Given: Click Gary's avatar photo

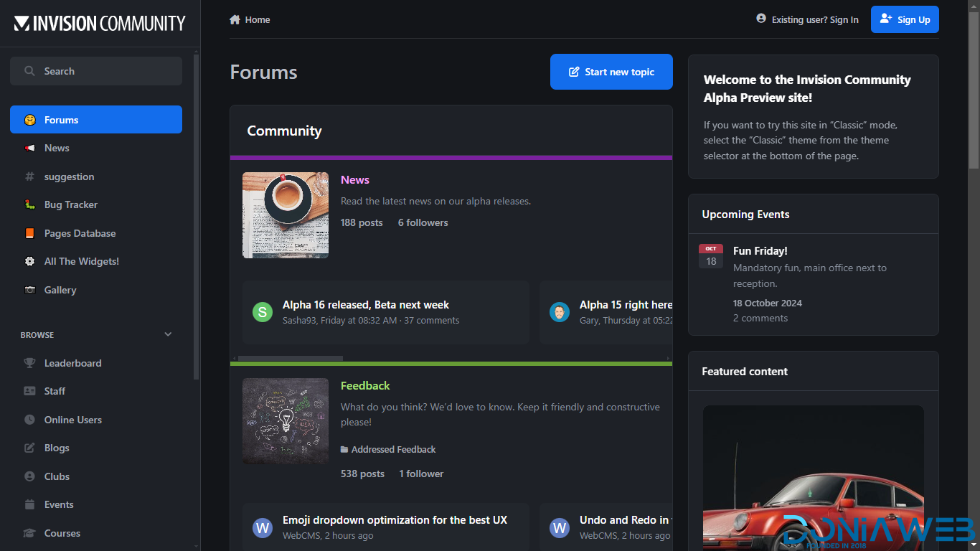Looking at the screenshot, I should point(560,312).
